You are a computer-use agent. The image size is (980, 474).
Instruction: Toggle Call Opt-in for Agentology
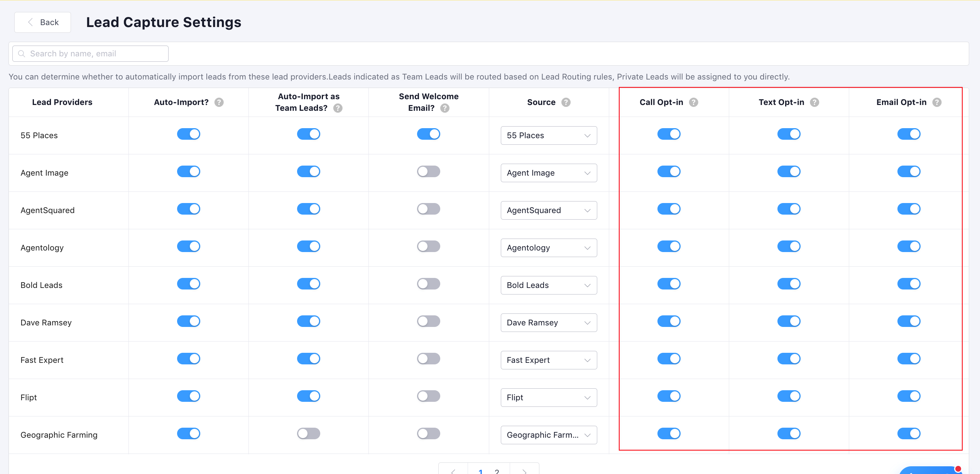click(669, 246)
